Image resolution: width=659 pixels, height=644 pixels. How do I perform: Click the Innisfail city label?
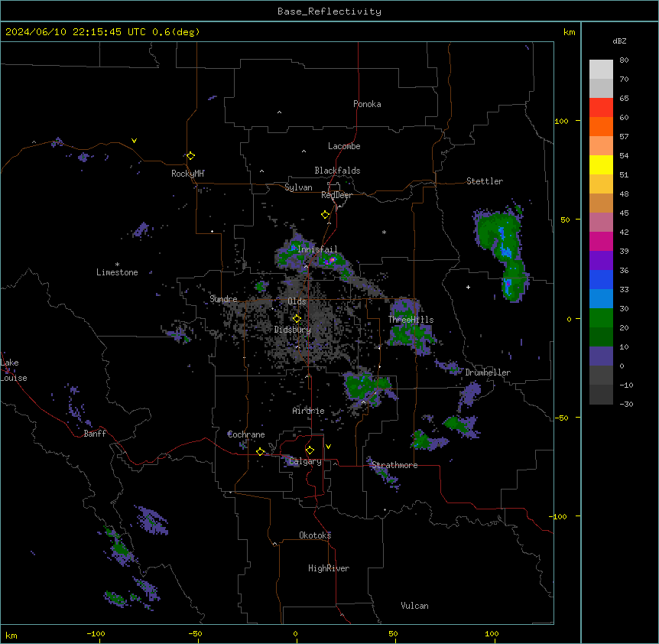[317, 249]
